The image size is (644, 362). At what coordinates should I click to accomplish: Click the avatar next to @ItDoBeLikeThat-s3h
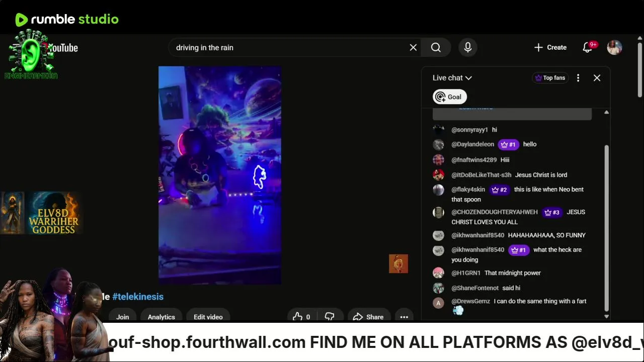coord(439,175)
